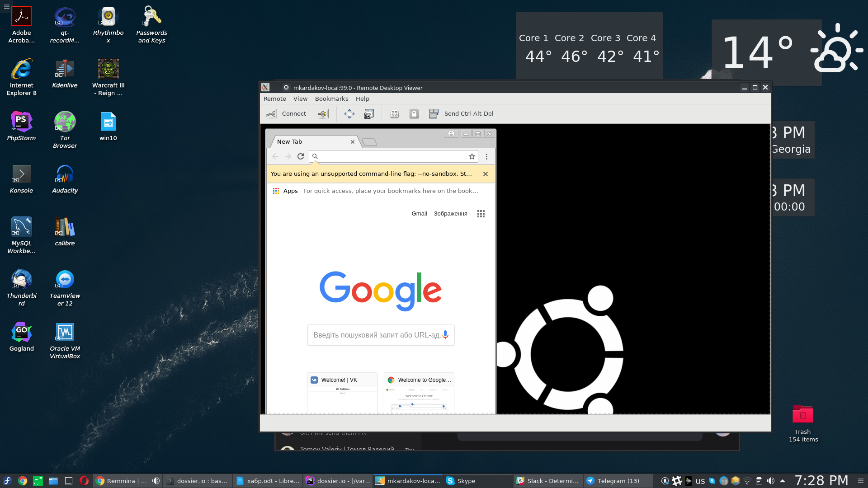The image size is (868, 488).
Task: Open the calibre desktop icon
Action: (65, 232)
